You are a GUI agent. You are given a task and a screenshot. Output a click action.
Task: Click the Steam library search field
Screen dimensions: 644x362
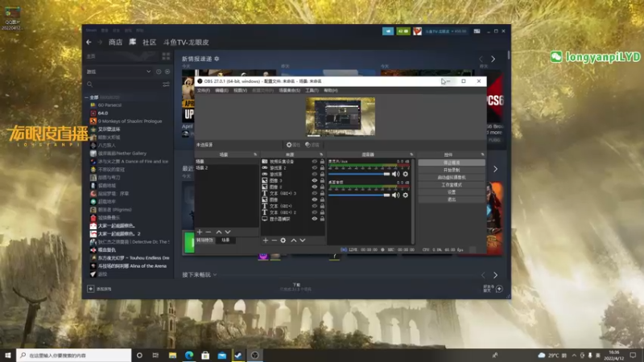[123, 84]
